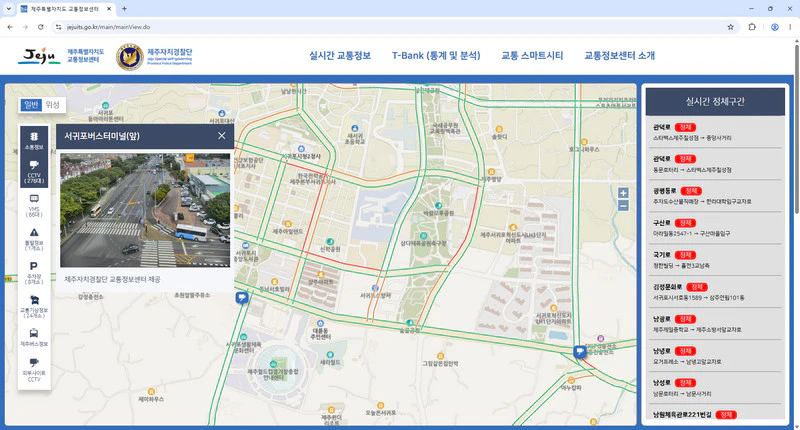Click the 제주자치경찰단 police emblem

click(x=130, y=56)
